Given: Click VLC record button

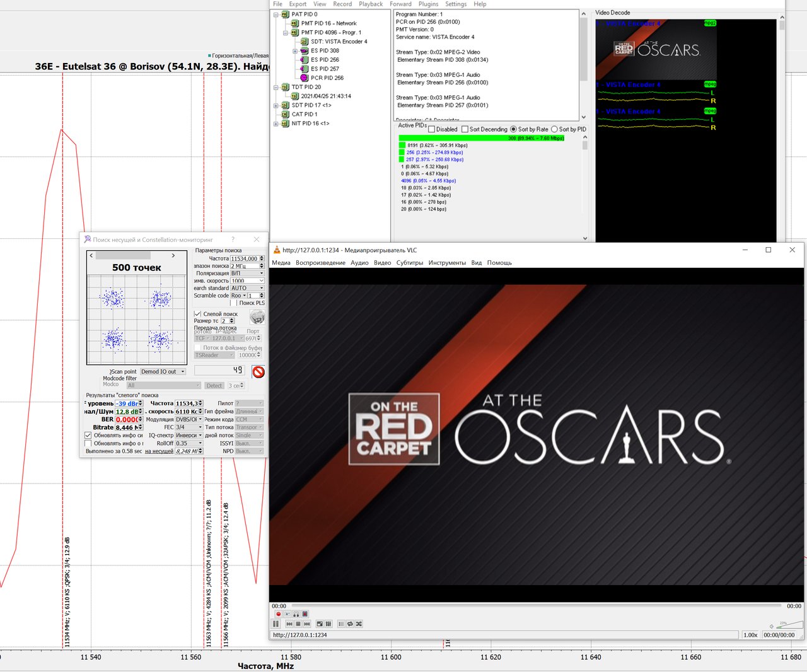Looking at the screenshot, I should pos(279,614).
